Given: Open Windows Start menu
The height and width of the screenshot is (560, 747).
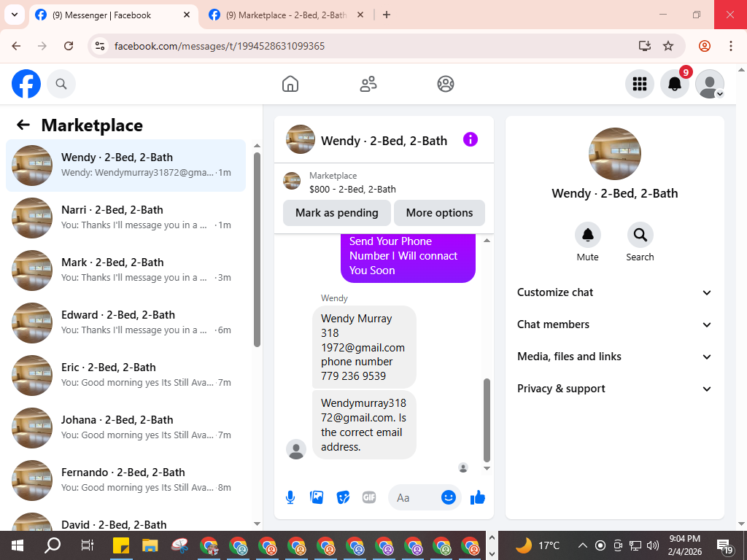Looking at the screenshot, I should (18, 545).
